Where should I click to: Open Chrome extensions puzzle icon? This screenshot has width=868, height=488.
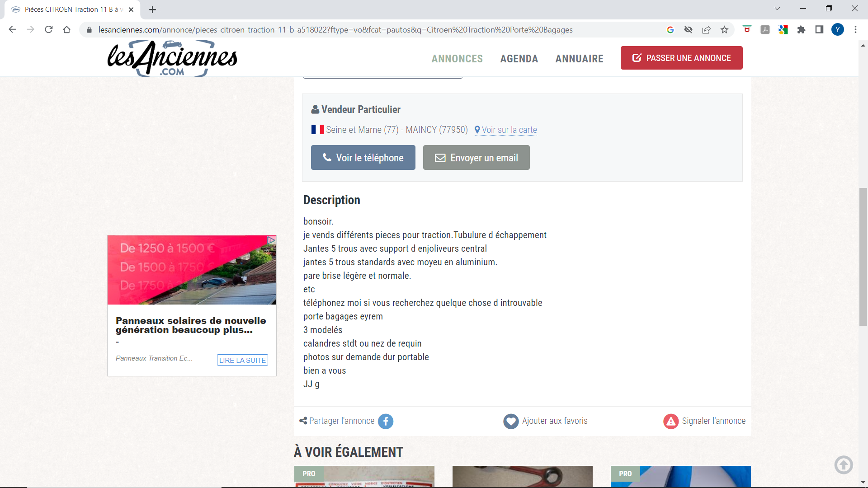801,30
